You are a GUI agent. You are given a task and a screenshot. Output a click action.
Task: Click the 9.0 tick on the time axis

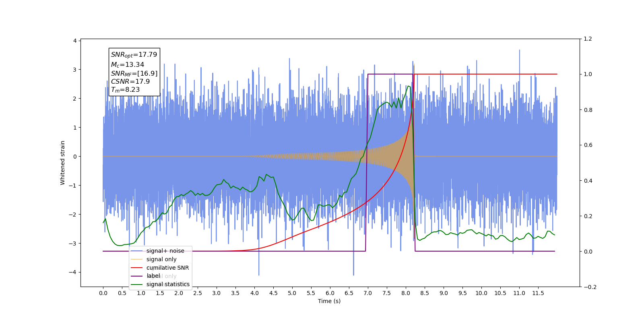pos(444,293)
